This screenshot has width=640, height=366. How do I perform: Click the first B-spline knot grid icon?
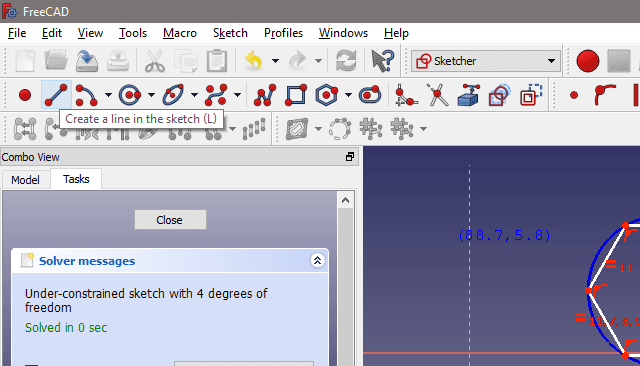(x=371, y=129)
